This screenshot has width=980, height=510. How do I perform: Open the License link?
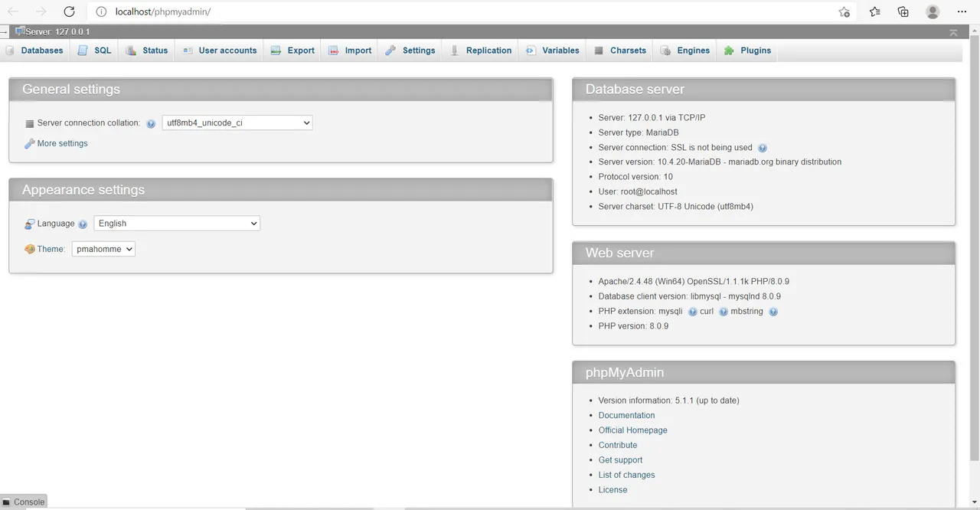click(612, 490)
